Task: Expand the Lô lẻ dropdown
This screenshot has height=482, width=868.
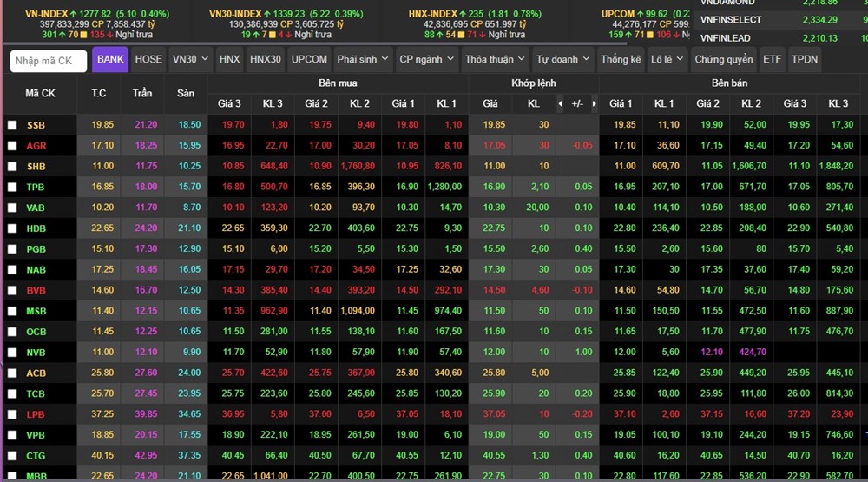Action: tap(667, 59)
